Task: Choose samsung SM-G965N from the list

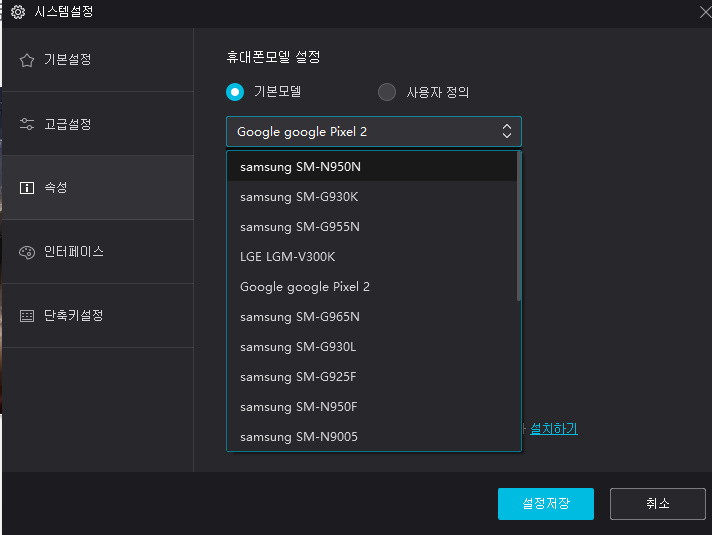Action: tap(371, 317)
